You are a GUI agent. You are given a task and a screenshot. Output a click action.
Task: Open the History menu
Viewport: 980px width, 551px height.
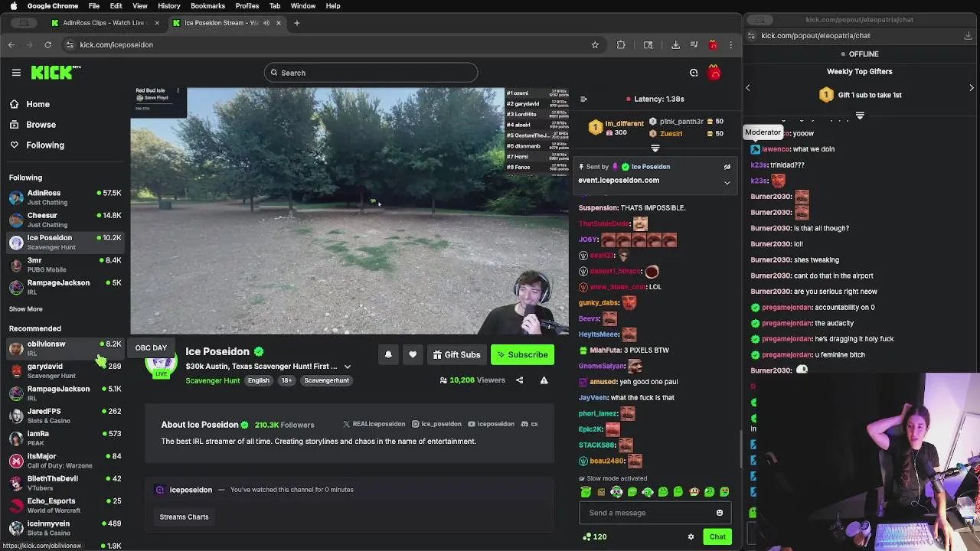pyautogui.click(x=168, y=6)
